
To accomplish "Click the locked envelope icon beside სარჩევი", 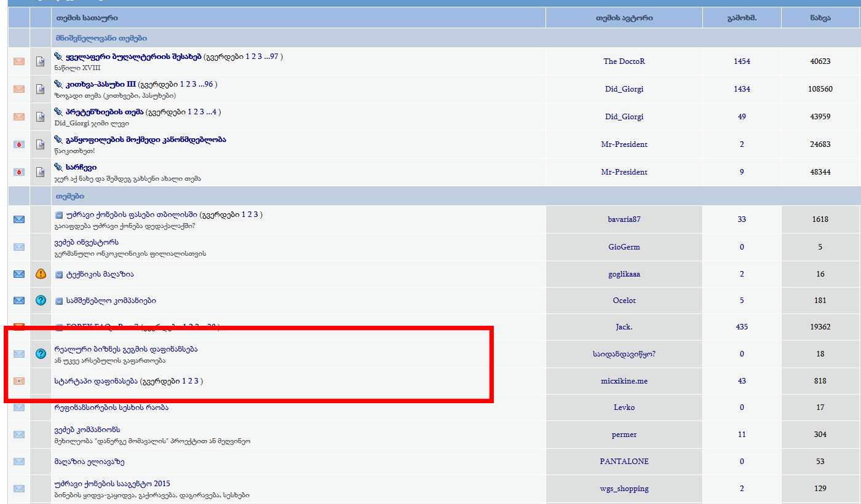I will click(19, 172).
